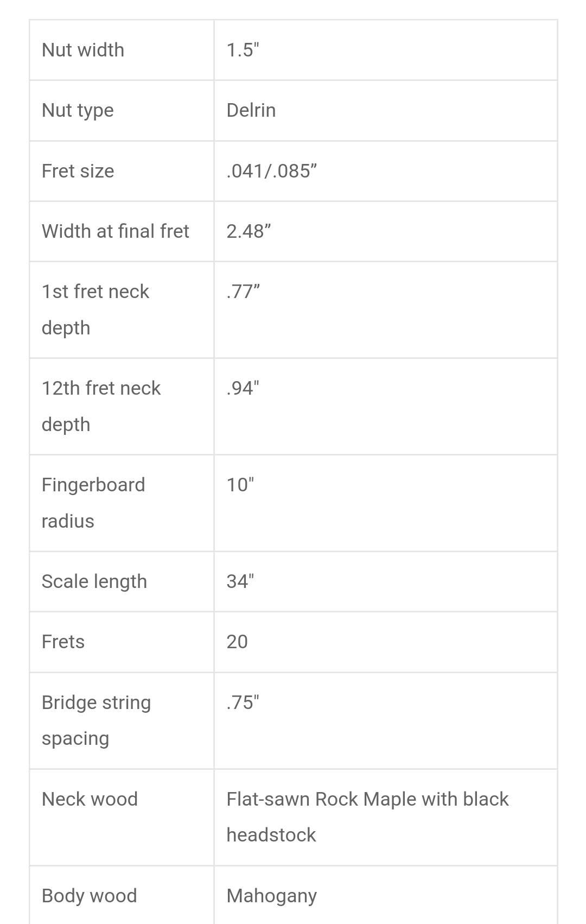Screen dimensions: 586x924
Task: Select the 2.48" width value
Action: pos(249,231)
